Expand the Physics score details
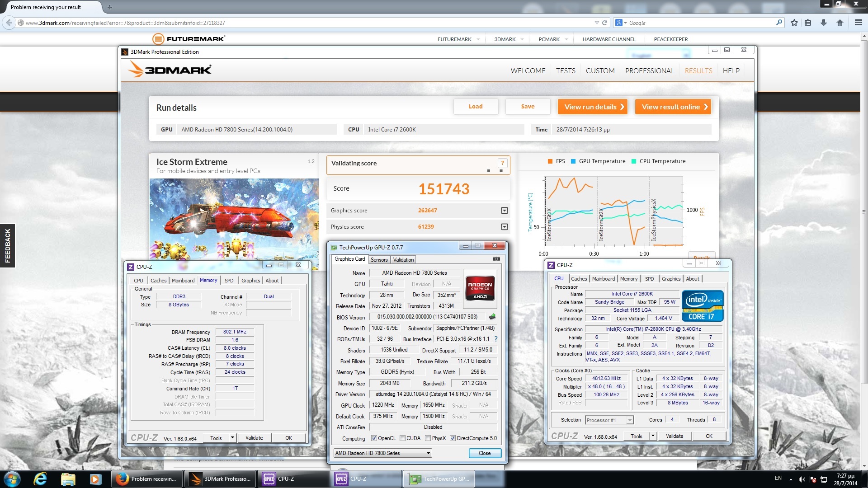This screenshot has height=488, width=868. (505, 227)
